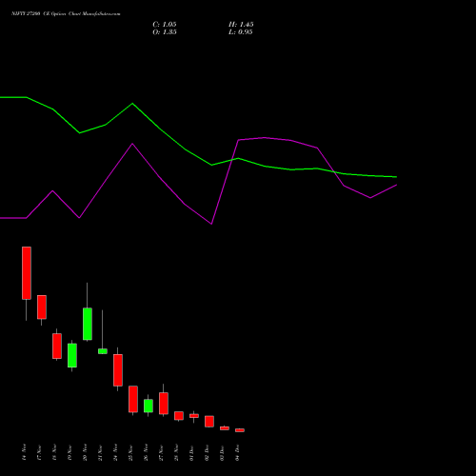Click the green candle above 26 Nov
Viewport: 476px width, 476px height.
[149, 406]
